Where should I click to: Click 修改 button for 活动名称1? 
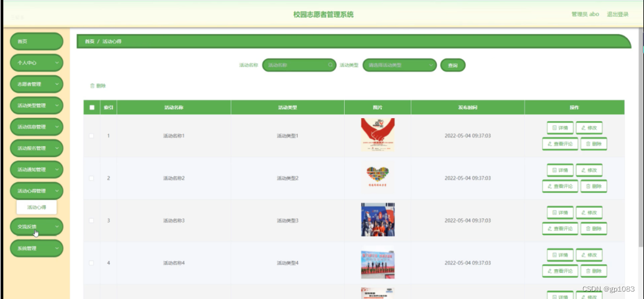[589, 127]
